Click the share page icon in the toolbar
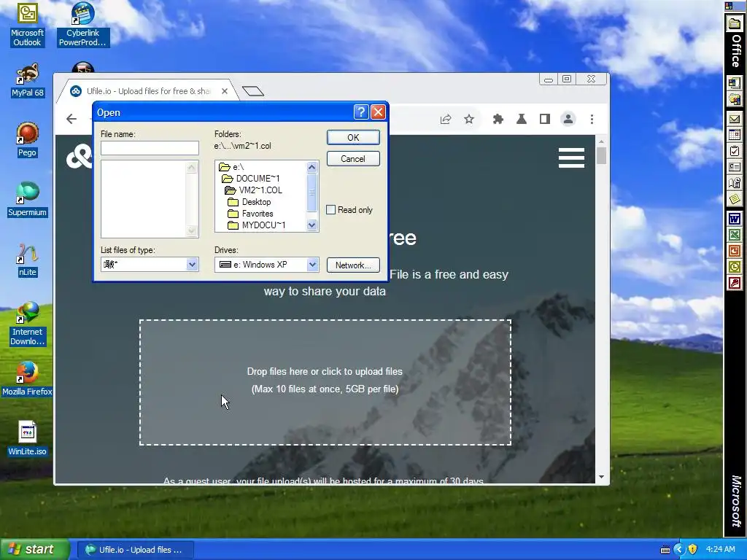This screenshot has width=747, height=560. 446,119
